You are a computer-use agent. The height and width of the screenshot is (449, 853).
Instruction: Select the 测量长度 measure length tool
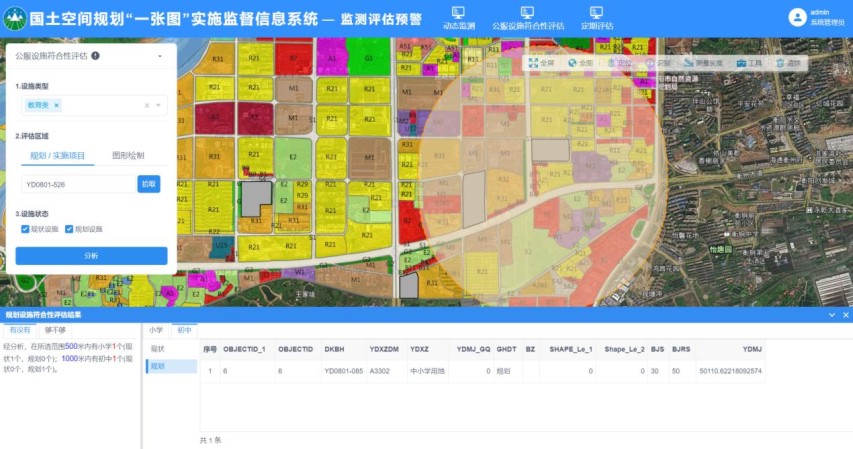[689, 62]
